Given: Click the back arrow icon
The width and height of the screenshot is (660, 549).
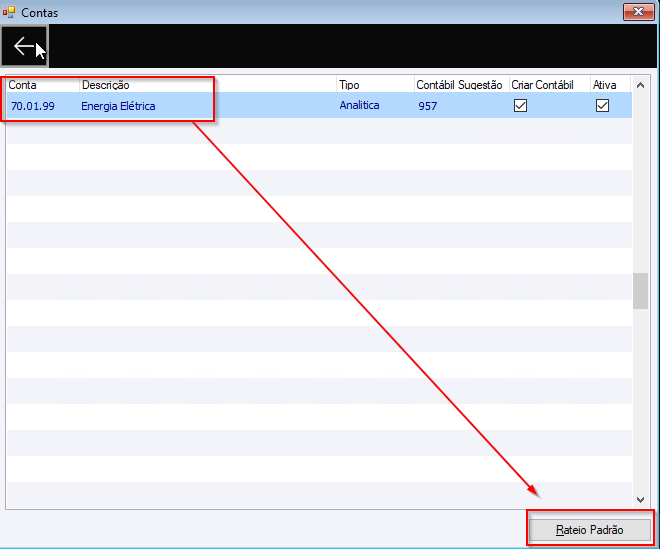Looking at the screenshot, I should (24, 46).
